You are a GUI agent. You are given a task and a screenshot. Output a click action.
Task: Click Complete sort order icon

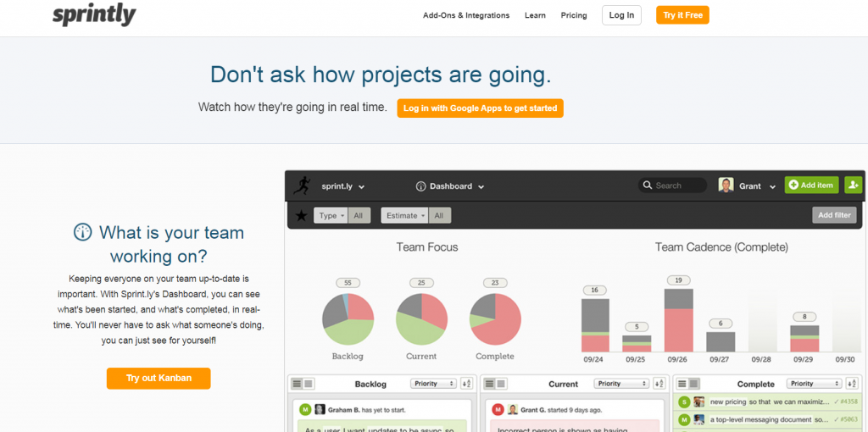point(853,384)
